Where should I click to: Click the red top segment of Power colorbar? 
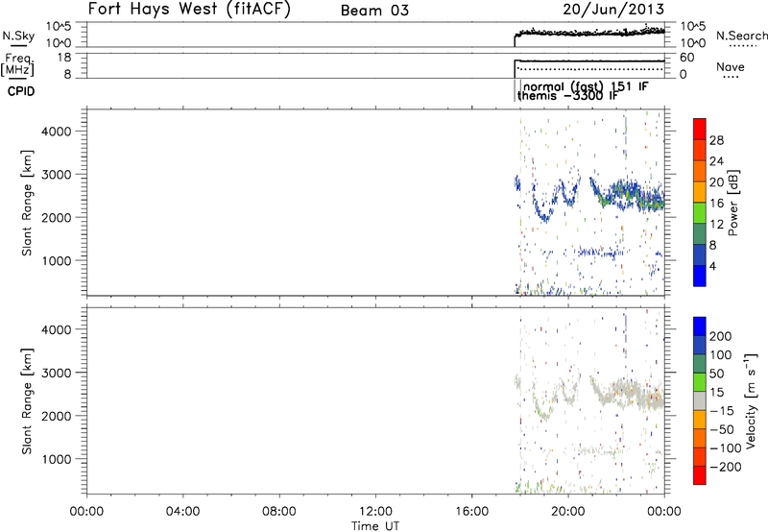pyautogui.click(x=700, y=129)
